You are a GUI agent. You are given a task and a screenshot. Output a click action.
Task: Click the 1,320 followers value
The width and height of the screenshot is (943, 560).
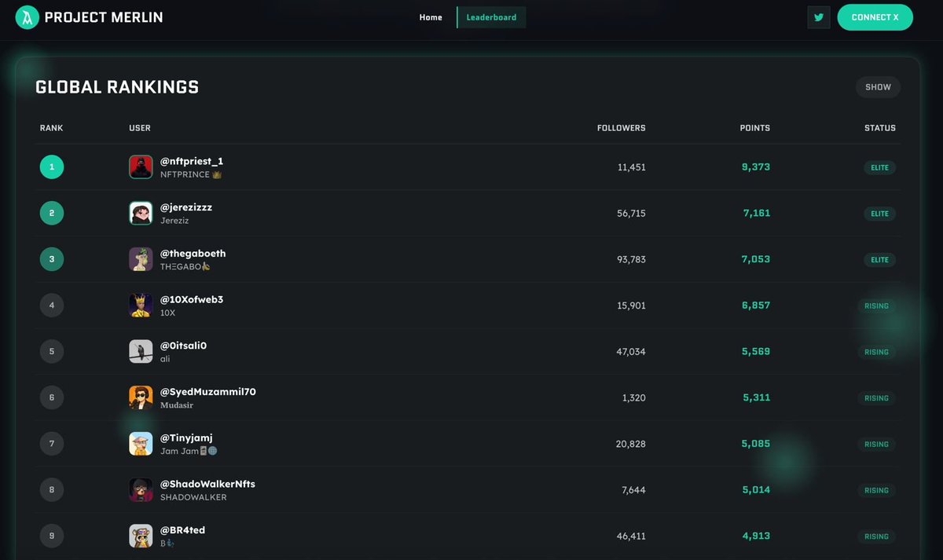click(x=634, y=397)
